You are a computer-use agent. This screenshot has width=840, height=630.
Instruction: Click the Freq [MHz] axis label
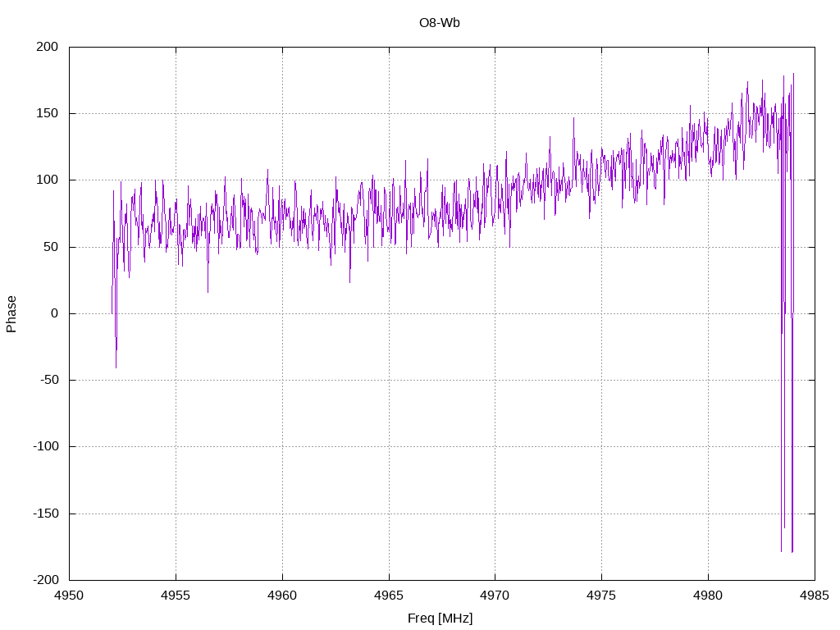(440, 619)
